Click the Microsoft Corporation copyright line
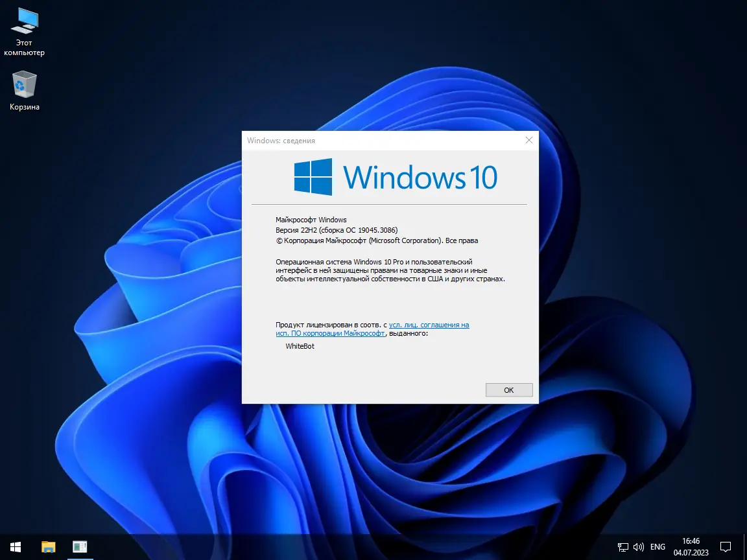Image resolution: width=747 pixels, height=560 pixels. coord(377,240)
